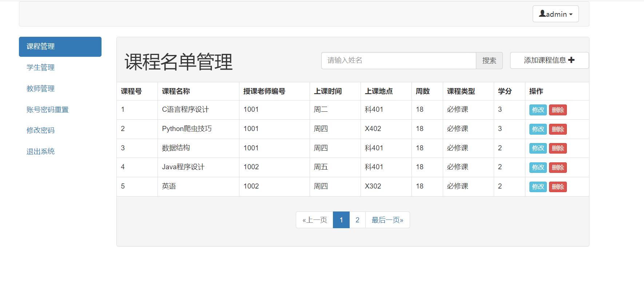Click the «上一页 pagination button
Viewport: 644px width, 305px height.
pyautogui.click(x=315, y=220)
